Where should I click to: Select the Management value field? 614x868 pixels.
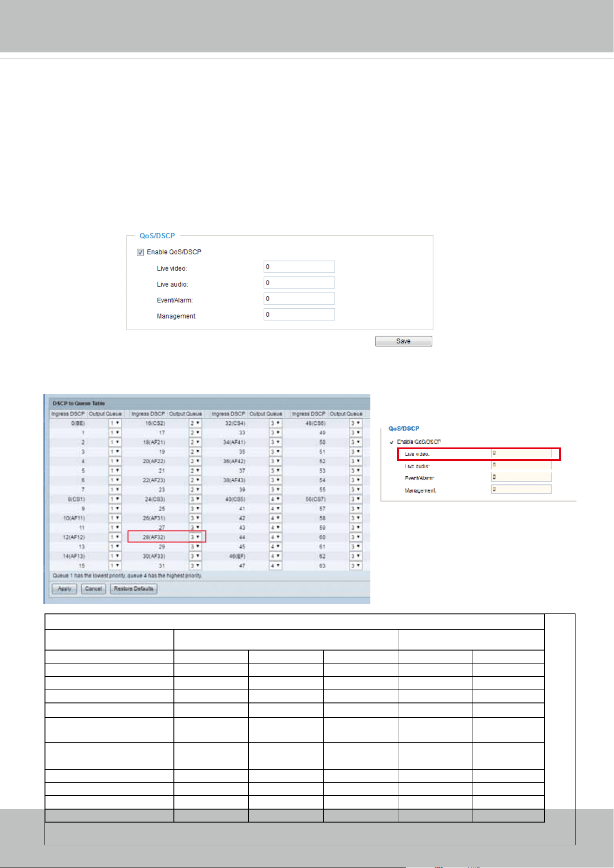[x=299, y=314]
